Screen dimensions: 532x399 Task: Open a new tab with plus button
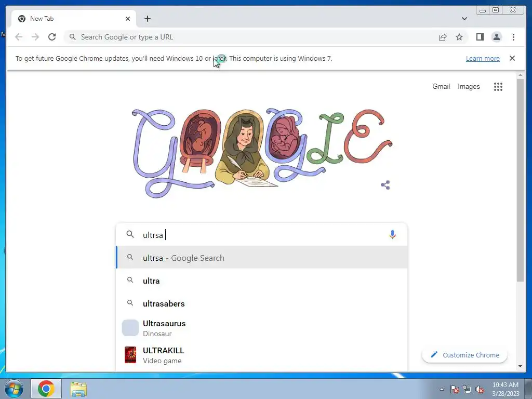coord(147,19)
